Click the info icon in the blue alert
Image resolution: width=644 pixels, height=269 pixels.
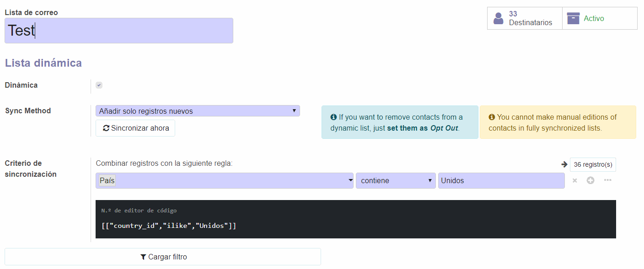coord(333,117)
